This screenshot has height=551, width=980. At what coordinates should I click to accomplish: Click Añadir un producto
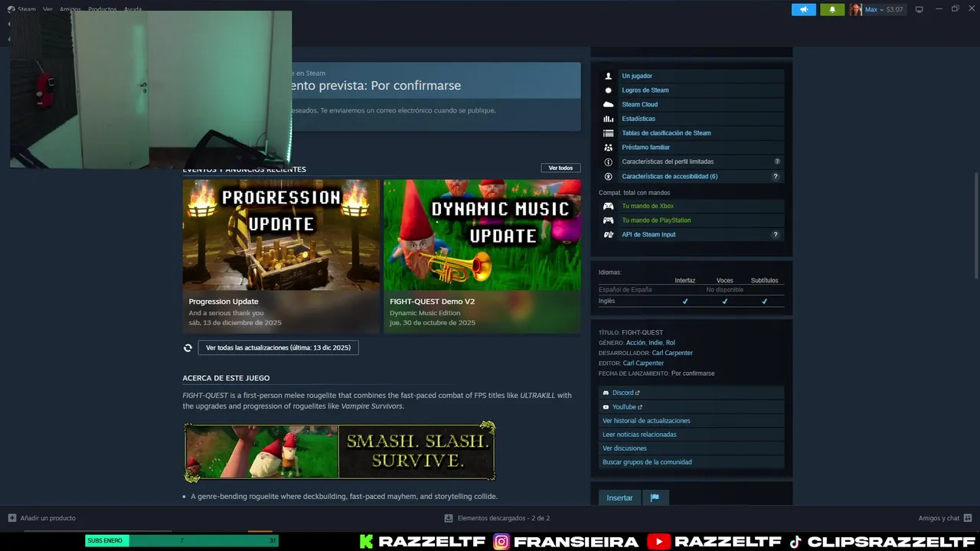(42, 518)
